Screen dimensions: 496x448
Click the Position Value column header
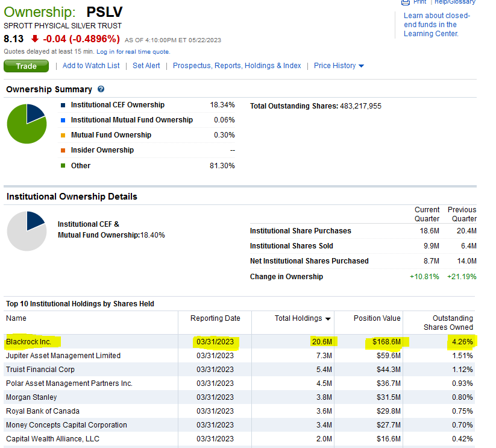tap(377, 318)
